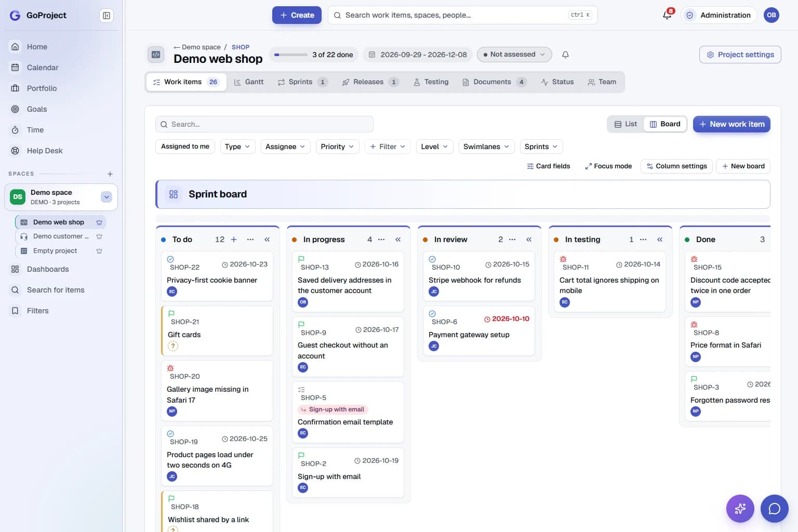This screenshot has height=532, width=798.
Task: Open the Not assessed status dropdown
Action: pos(514,55)
